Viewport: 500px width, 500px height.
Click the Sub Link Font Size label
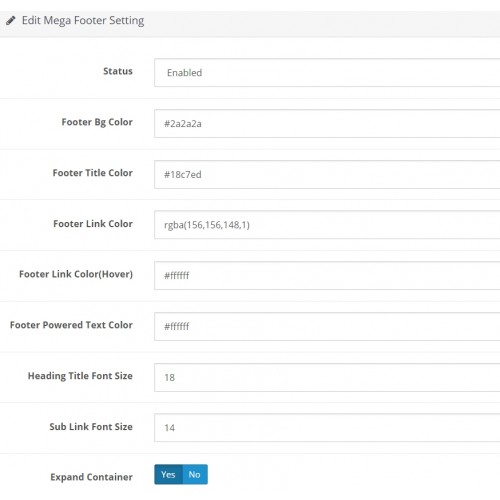click(91, 427)
